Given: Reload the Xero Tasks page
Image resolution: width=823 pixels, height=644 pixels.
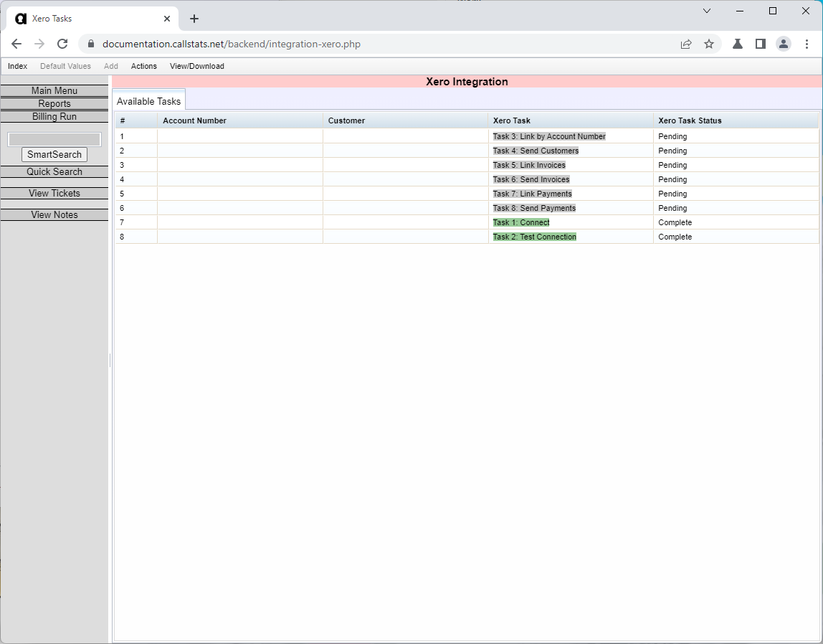Looking at the screenshot, I should pos(62,44).
